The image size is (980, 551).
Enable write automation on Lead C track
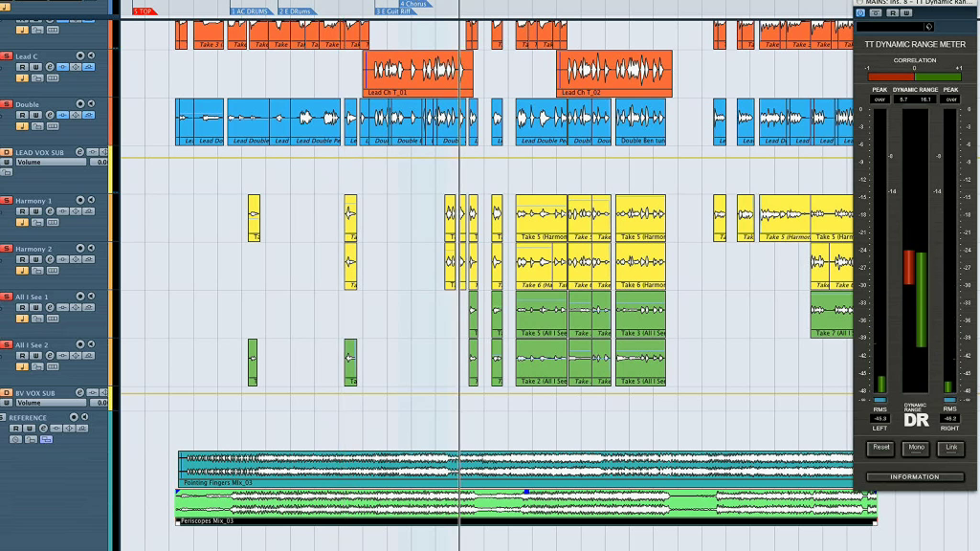tap(35, 67)
